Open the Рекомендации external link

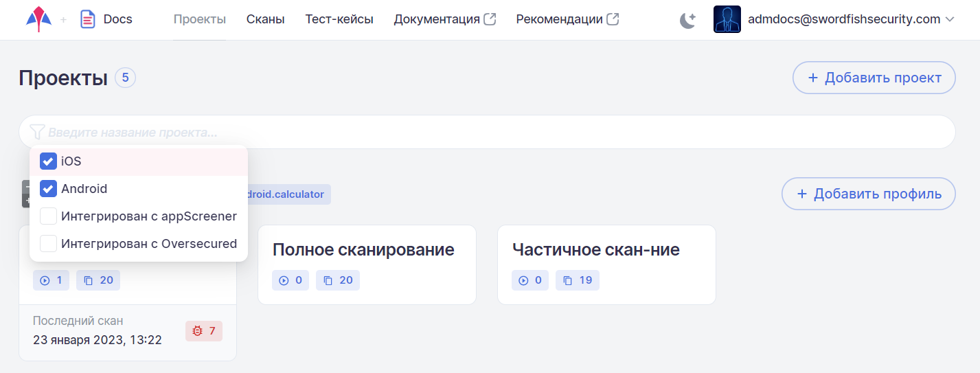567,19
